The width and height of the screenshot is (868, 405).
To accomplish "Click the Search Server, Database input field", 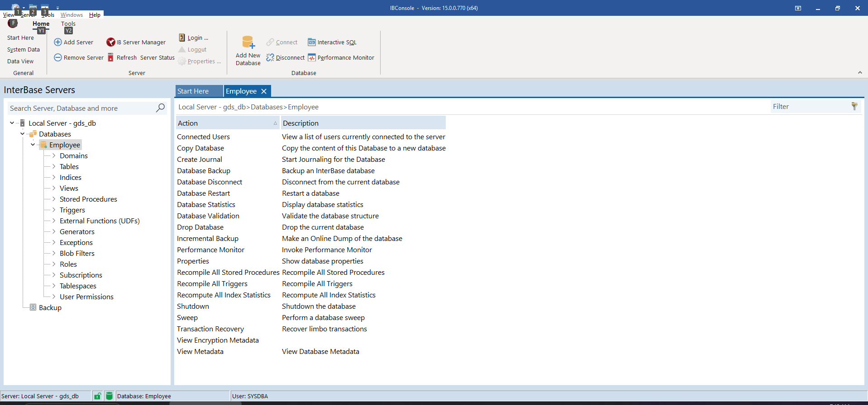I will point(81,108).
